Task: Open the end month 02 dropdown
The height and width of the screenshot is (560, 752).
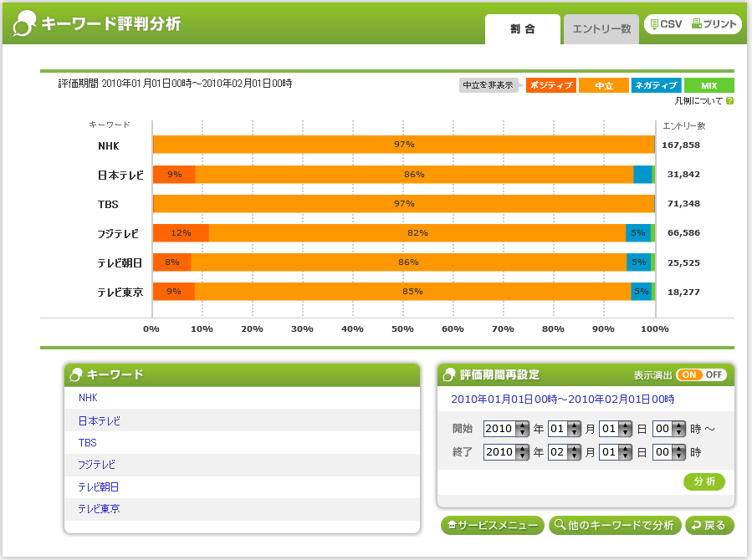Action: (x=575, y=452)
